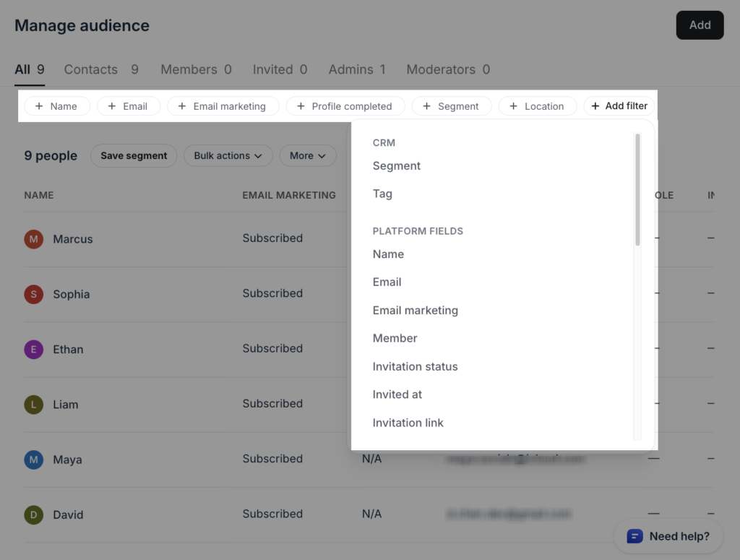Open the Bulk actions dropdown

(228, 155)
